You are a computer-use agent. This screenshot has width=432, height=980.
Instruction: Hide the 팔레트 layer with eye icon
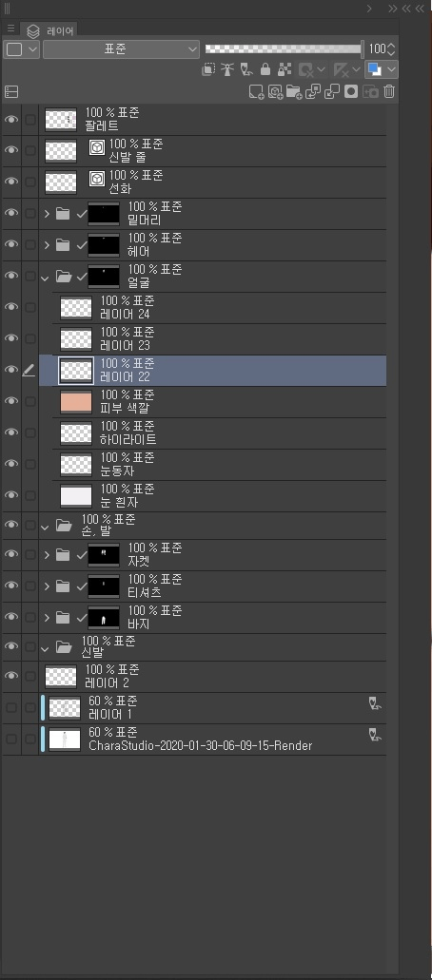pos(11,120)
